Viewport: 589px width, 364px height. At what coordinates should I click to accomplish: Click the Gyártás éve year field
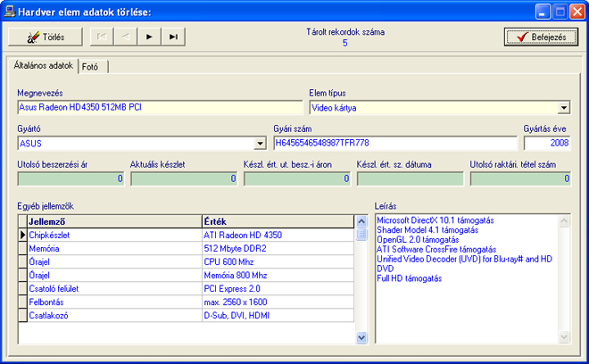click(547, 143)
